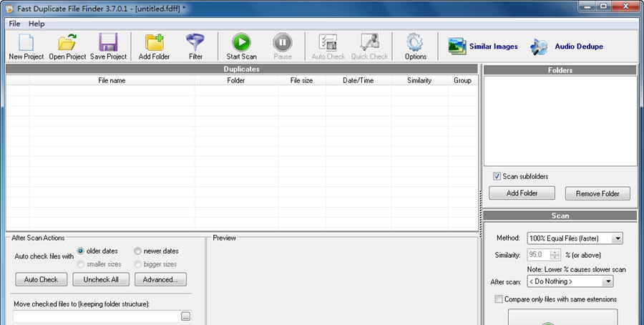Open the Filter funnel tool
Image resolution: width=644 pixels, height=325 pixels.
pos(195,47)
